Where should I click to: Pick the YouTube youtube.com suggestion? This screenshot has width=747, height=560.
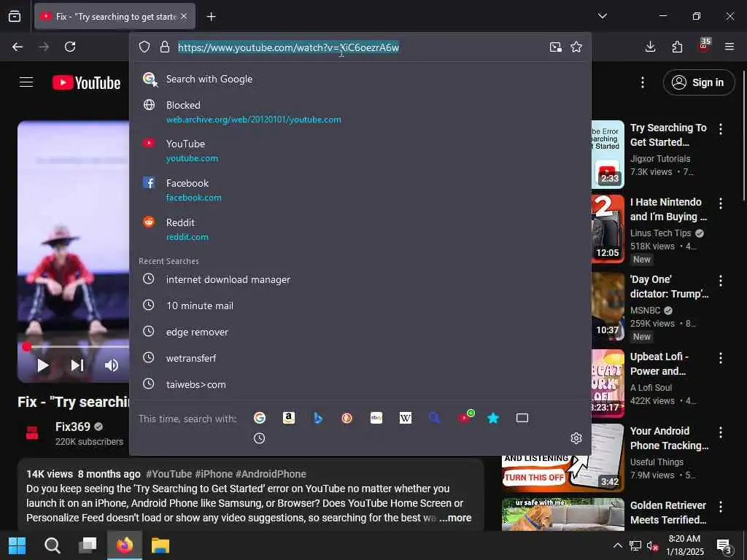(x=360, y=150)
